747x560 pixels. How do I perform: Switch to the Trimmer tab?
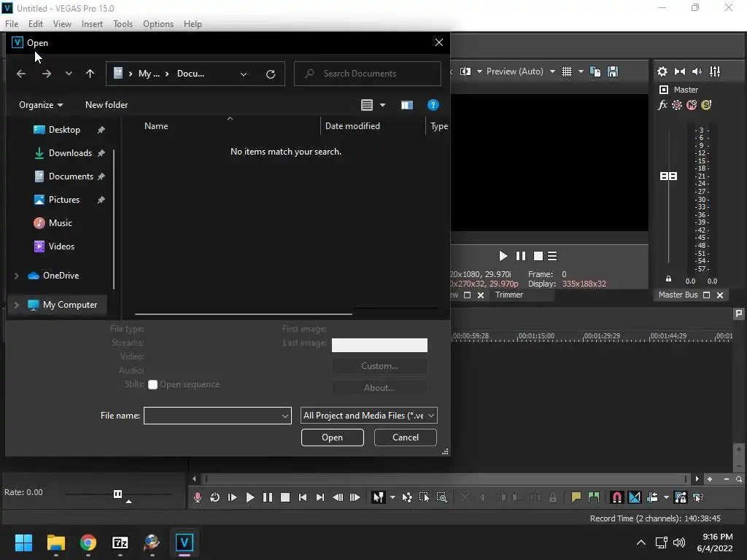[508, 295]
